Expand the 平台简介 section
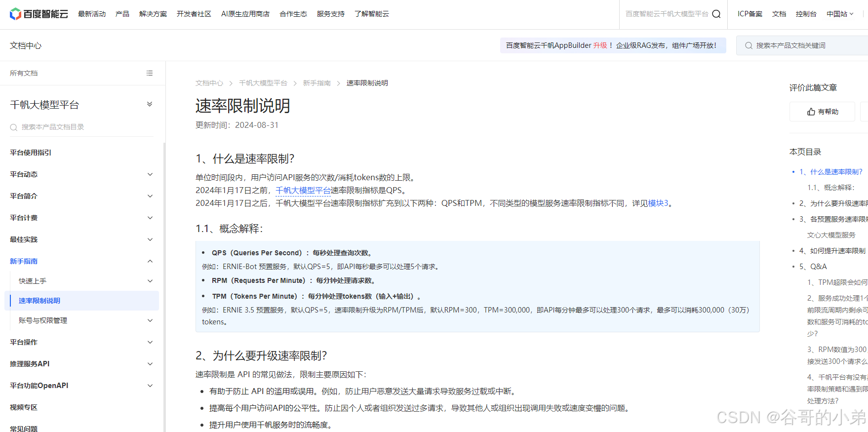 [150, 196]
